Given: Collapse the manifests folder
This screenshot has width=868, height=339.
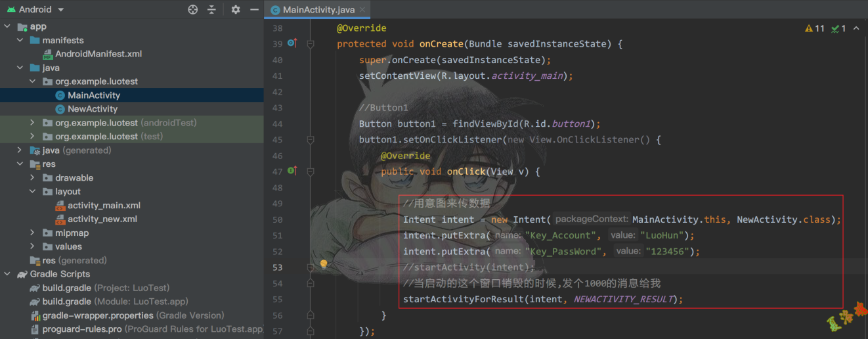Looking at the screenshot, I should pos(20,40).
